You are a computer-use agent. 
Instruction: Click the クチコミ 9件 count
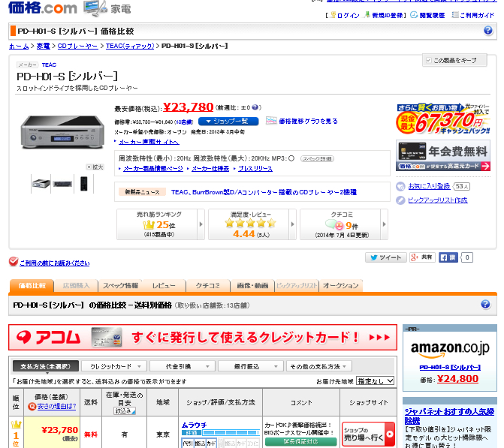point(352,226)
